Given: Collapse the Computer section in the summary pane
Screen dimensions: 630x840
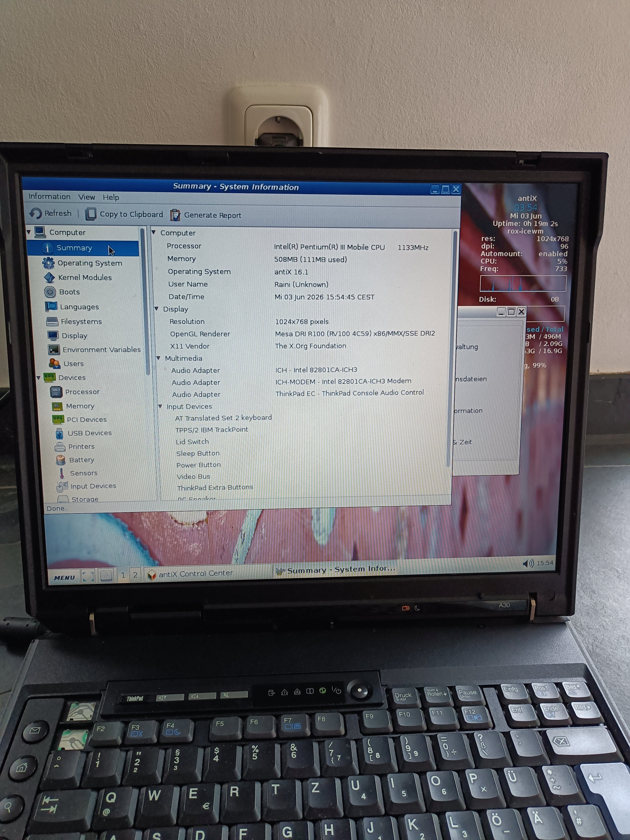Looking at the screenshot, I should 154,232.
